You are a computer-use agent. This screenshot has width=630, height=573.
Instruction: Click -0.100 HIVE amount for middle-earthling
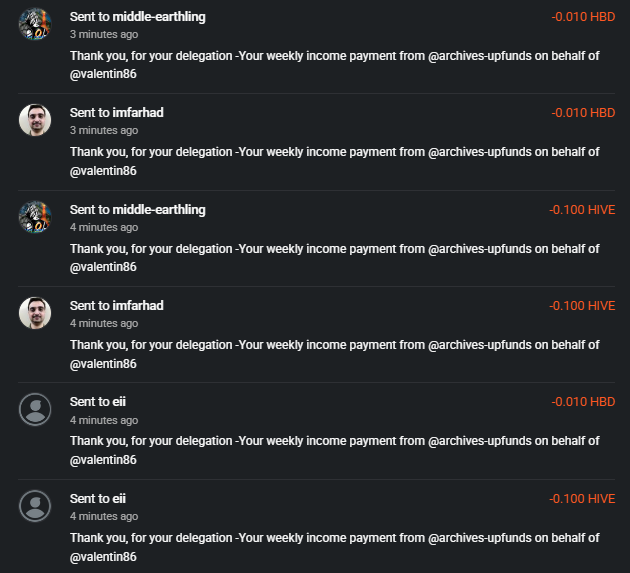582,210
